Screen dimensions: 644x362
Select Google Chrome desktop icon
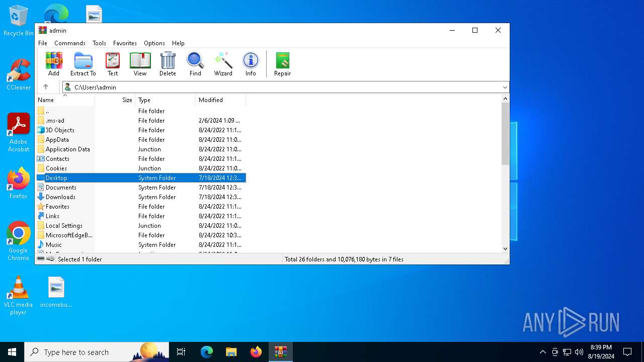[19, 241]
